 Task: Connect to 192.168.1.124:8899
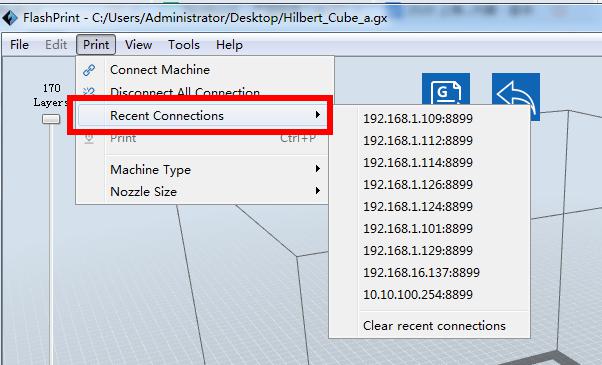[x=430, y=206]
